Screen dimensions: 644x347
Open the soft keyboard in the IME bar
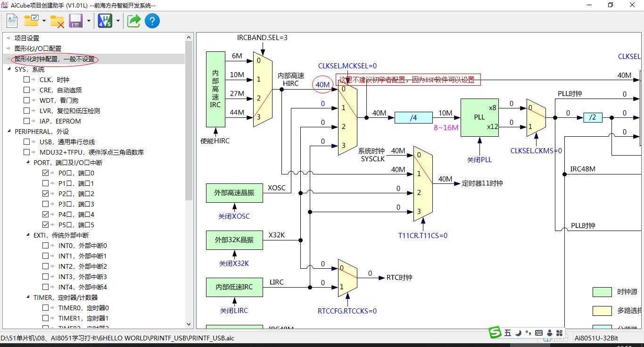(539, 333)
